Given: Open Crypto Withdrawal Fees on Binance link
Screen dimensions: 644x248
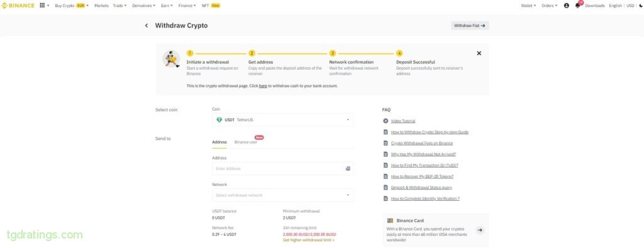Looking at the screenshot, I should coord(422,143).
